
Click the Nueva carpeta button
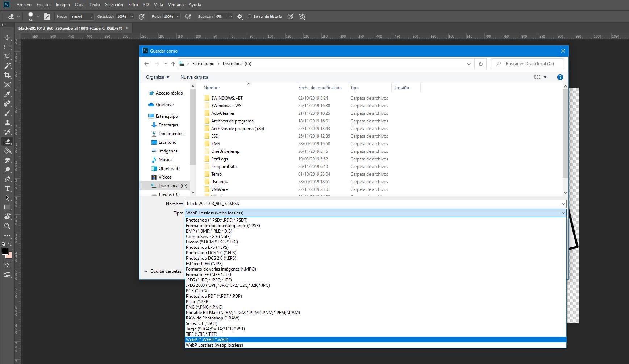(x=194, y=77)
